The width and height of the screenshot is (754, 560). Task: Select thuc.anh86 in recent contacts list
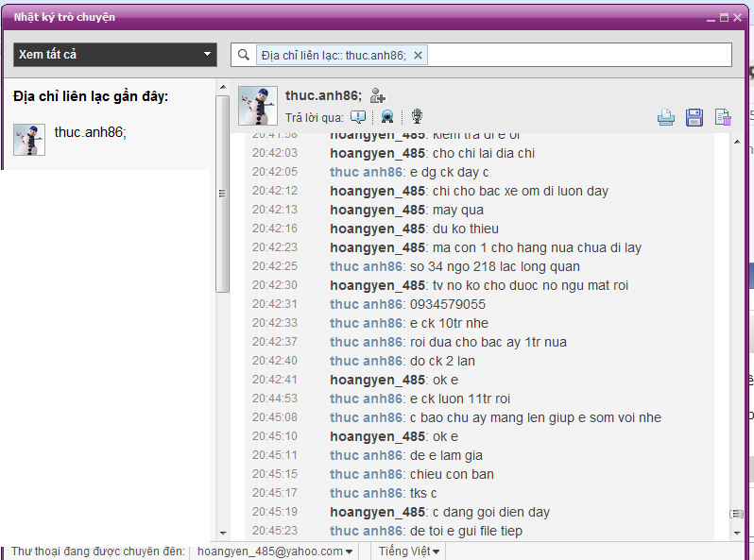pyautogui.click(x=90, y=132)
